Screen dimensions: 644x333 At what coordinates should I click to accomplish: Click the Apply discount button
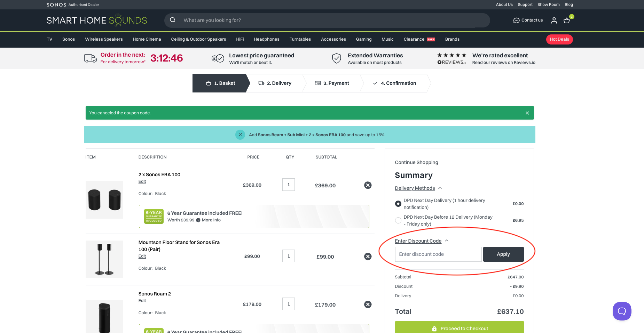pos(503,254)
